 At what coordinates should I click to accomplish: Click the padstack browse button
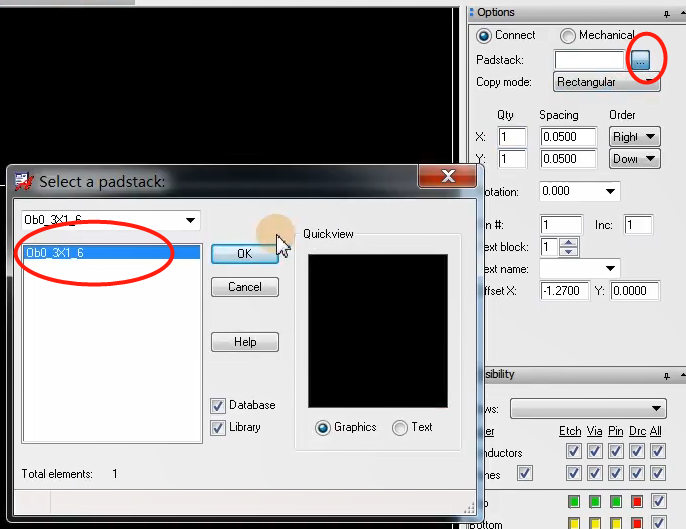(640, 60)
